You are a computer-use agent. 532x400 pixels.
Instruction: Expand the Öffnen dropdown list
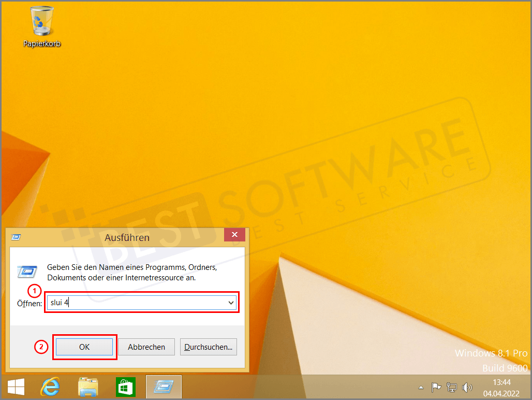(232, 302)
